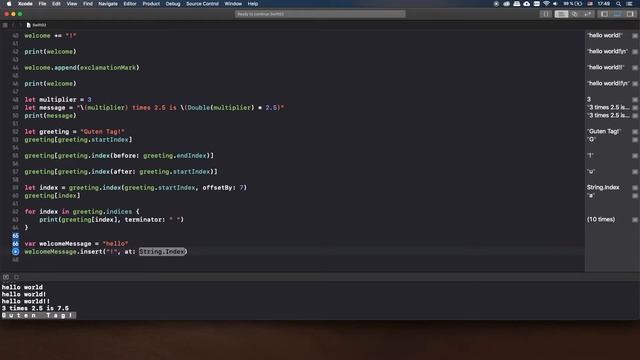Click the String.Index placeholder token
The image size is (640, 360).
pos(162,252)
